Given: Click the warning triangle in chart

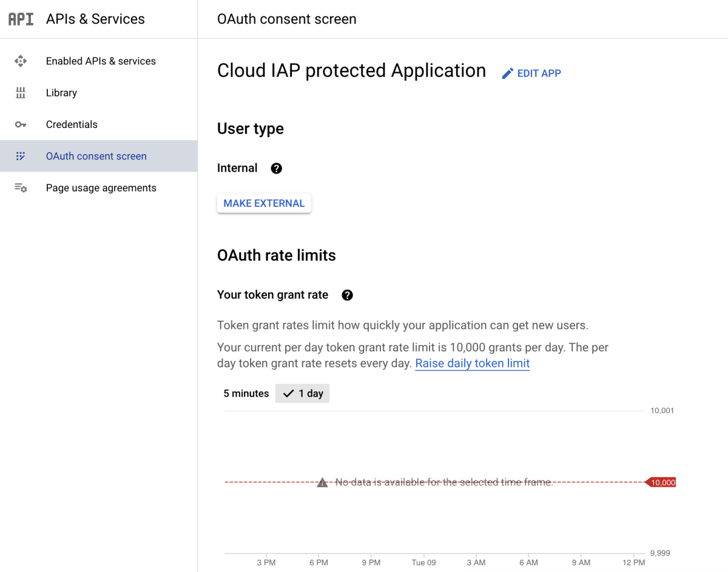Looking at the screenshot, I should click(322, 482).
